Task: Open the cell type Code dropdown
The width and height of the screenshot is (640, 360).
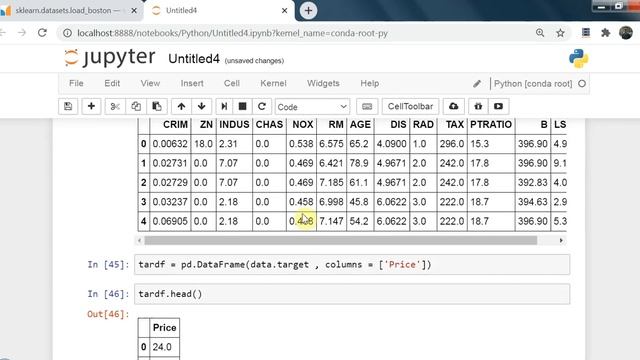Action: tap(312, 107)
